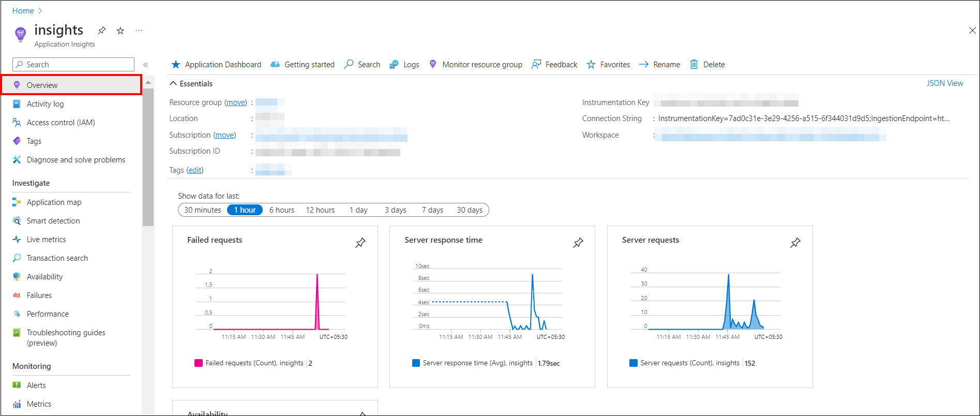Click the Resource group move link
This screenshot has height=416, width=980.
pos(236,102)
